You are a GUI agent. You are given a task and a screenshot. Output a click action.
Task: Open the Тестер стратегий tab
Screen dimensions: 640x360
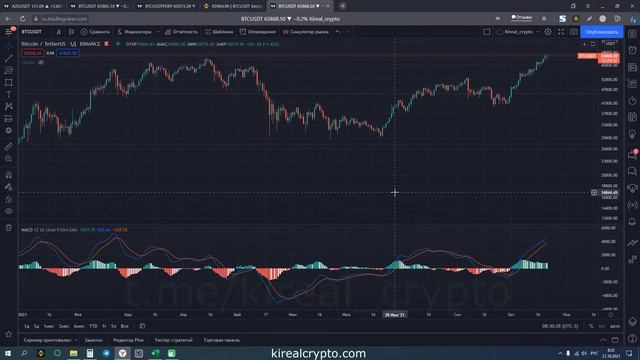173,340
